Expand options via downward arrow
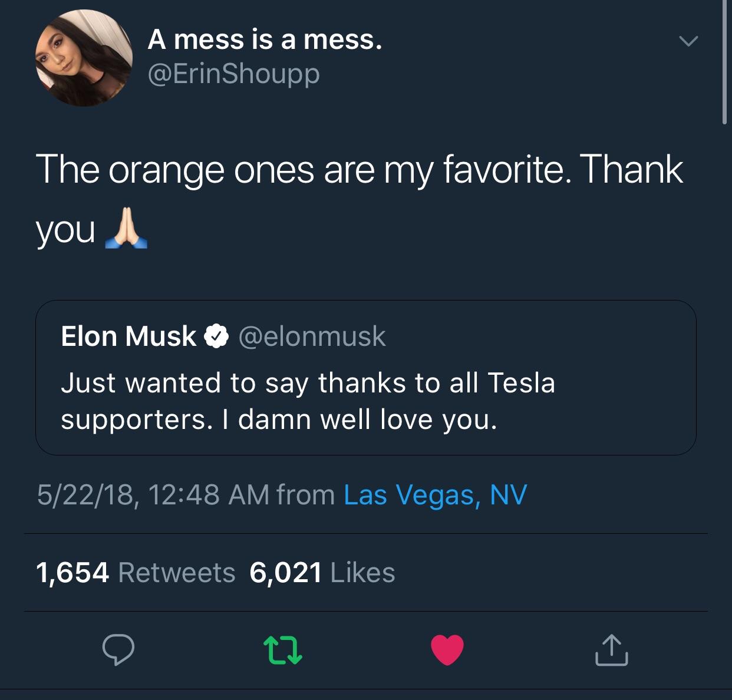The height and width of the screenshot is (700, 732). tap(687, 40)
